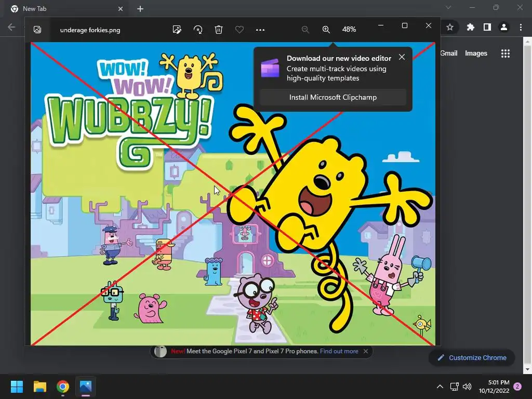
Task: Open the Chrome profile avatar
Action: coord(504,27)
